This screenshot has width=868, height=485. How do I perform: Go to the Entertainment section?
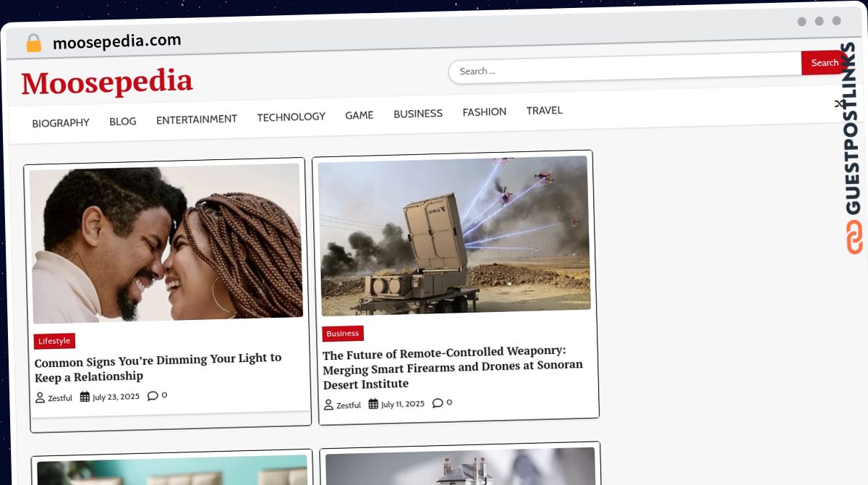[197, 119]
